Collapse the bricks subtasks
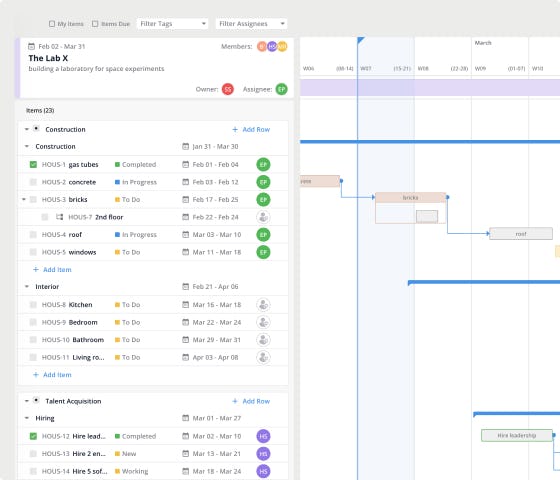 [x=24, y=199]
